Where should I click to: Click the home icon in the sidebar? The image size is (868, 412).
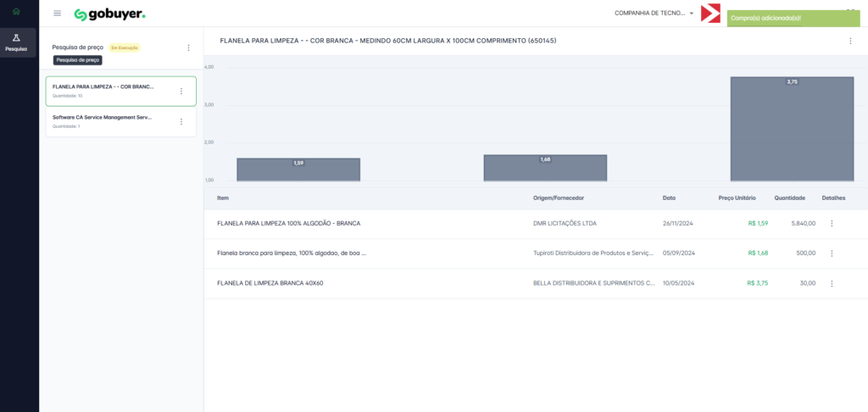16,11
